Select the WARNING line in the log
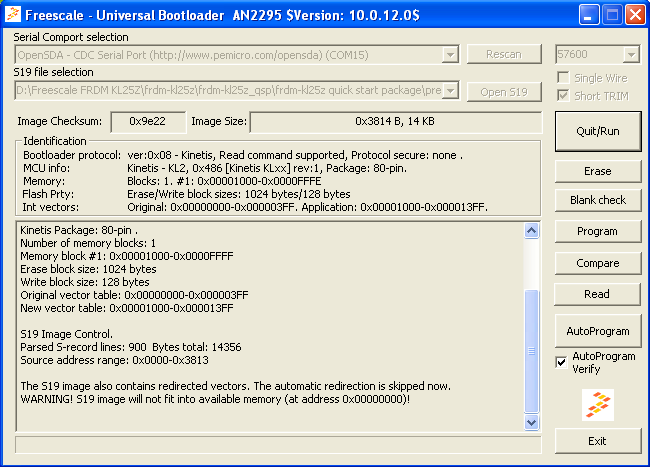The height and width of the screenshot is (467, 650). point(215,399)
